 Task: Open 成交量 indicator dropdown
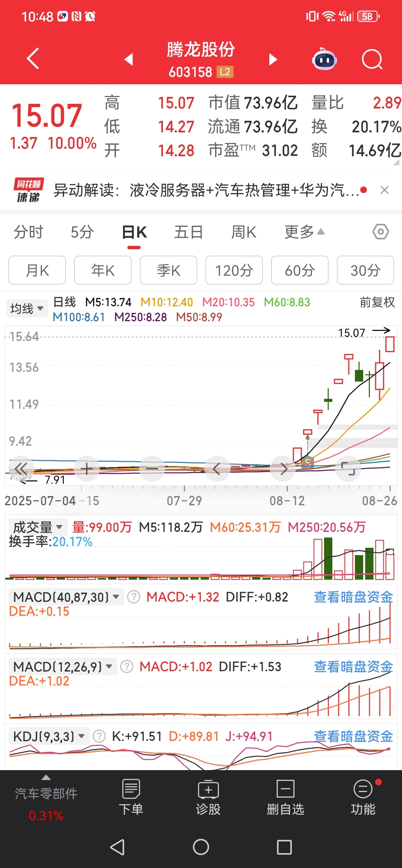click(x=38, y=527)
